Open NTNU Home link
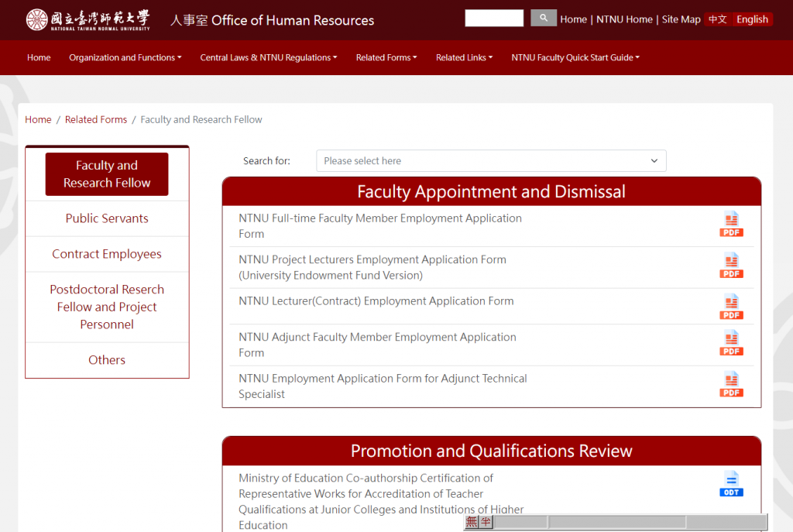The image size is (793, 532). (x=624, y=19)
